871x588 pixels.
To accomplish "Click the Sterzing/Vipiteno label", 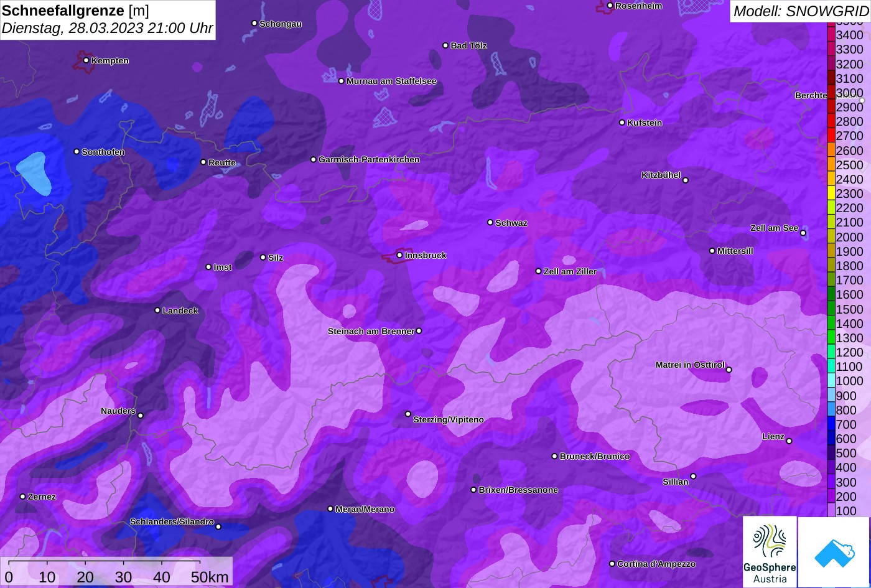I will click(x=449, y=419).
